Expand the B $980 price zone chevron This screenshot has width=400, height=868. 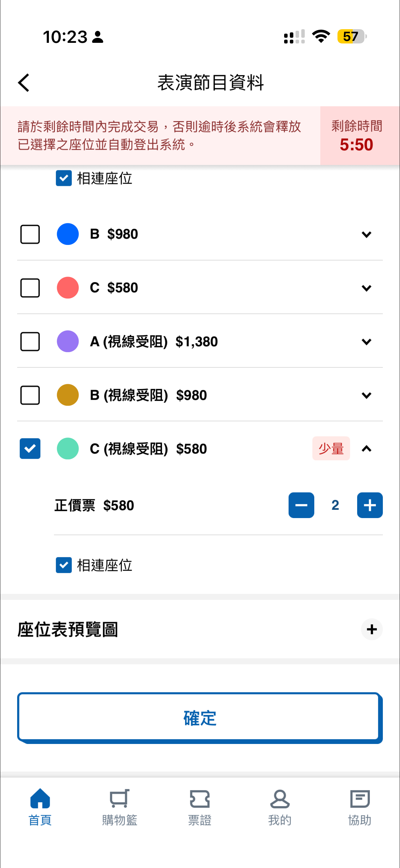(366, 234)
